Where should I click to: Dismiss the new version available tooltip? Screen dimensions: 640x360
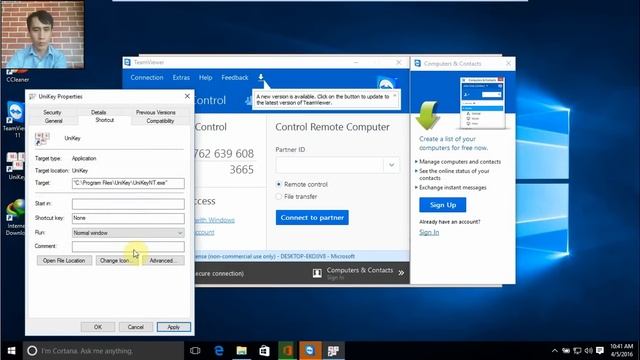[x=395, y=96]
